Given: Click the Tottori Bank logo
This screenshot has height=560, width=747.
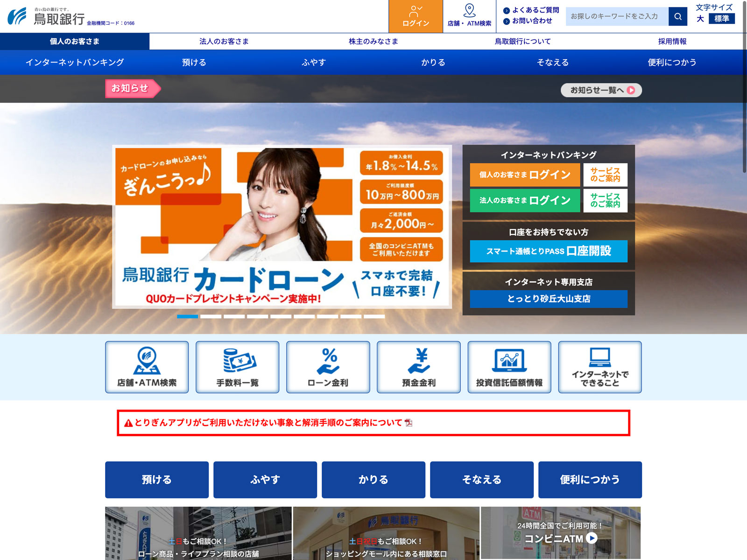Looking at the screenshot, I should tap(47, 17).
